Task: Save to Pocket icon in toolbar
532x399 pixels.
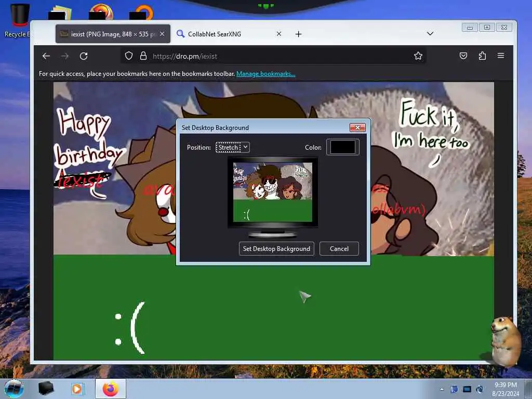Action: coord(463,56)
